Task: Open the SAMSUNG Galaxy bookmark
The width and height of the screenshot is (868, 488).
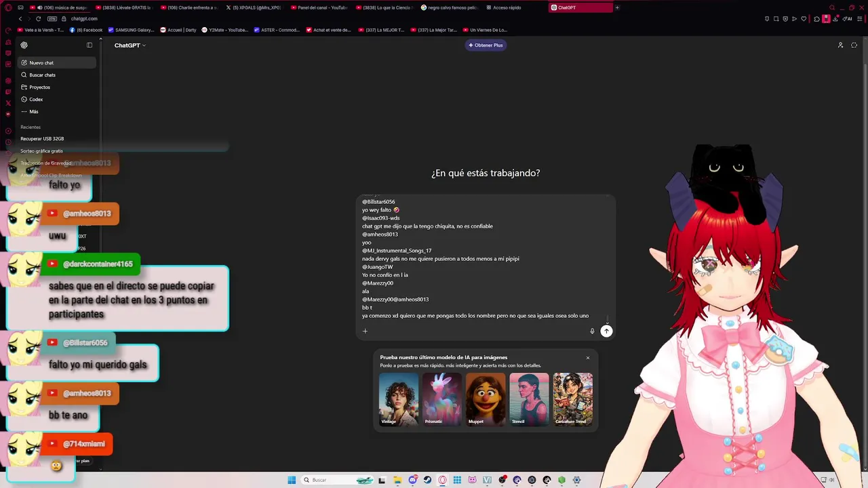Action: (x=132, y=30)
